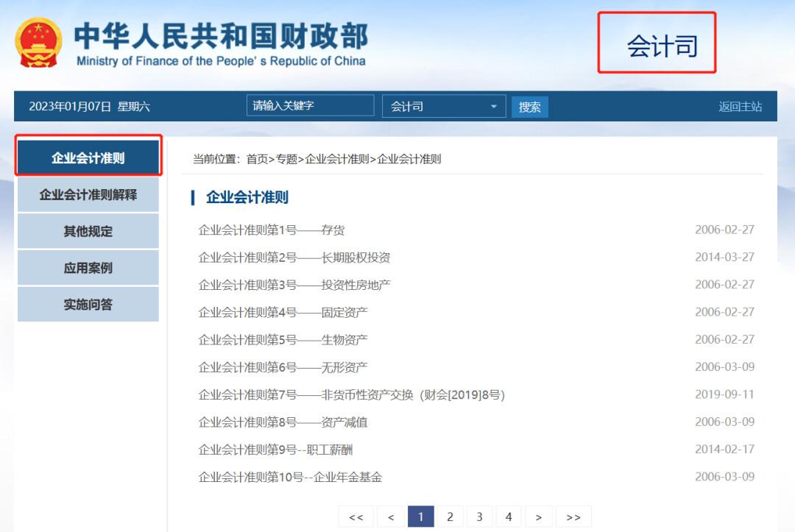Viewport: 795px width, 532px height.
Task: Open the 会计司 header badge
Action: click(657, 43)
